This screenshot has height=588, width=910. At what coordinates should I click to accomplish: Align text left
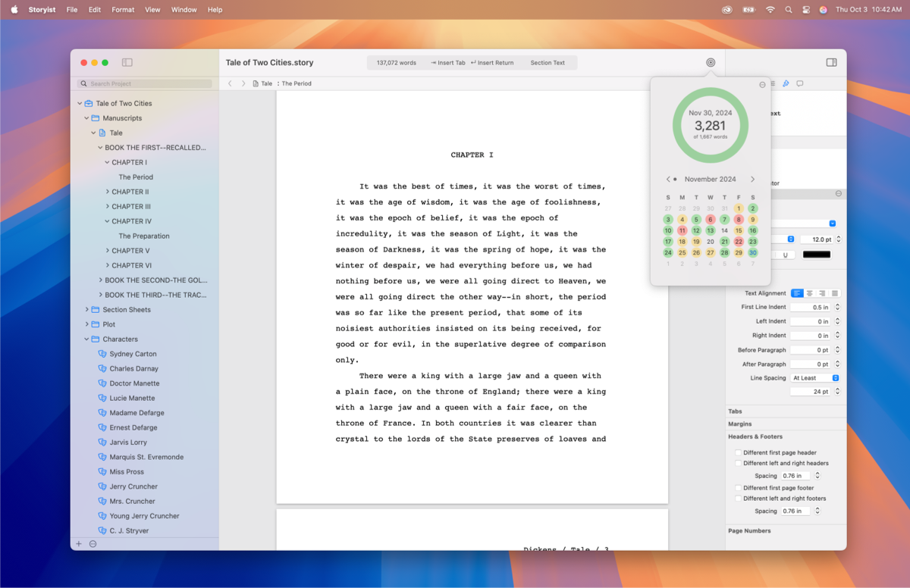coord(797,293)
